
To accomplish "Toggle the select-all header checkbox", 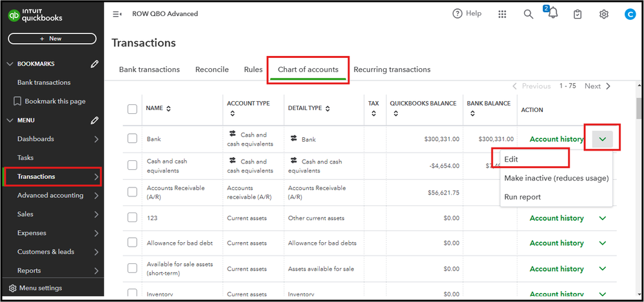I will click(x=132, y=109).
